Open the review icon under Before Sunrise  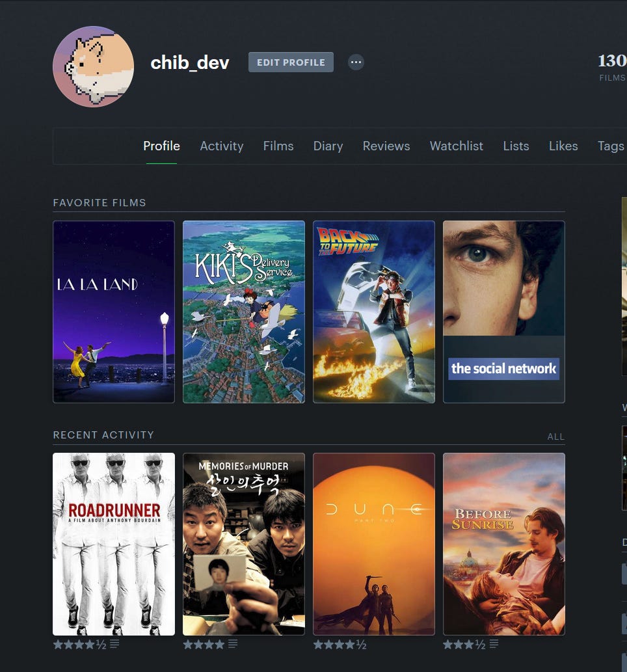tap(494, 644)
